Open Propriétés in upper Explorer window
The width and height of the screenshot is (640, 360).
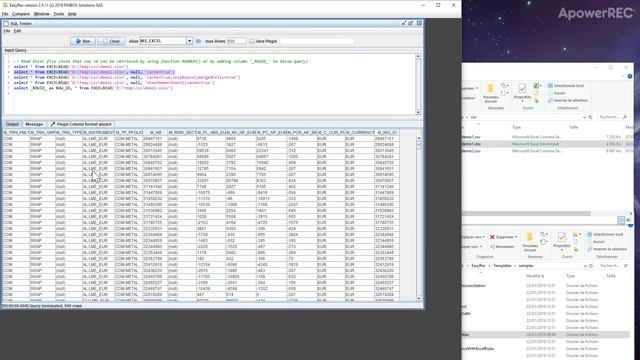coord(522,93)
